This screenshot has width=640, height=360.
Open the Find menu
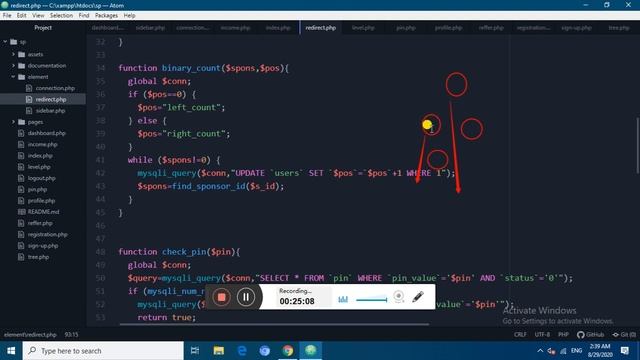click(x=84, y=16)
